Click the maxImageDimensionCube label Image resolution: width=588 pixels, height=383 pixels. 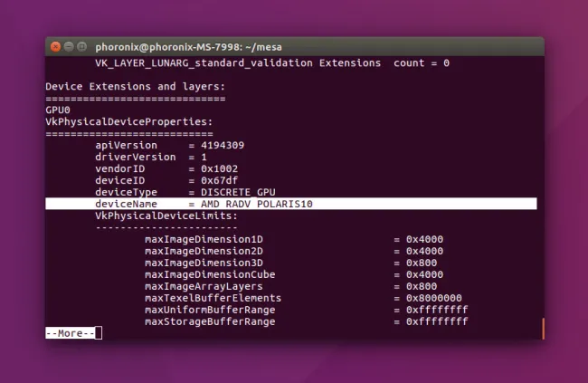point(210,274)
